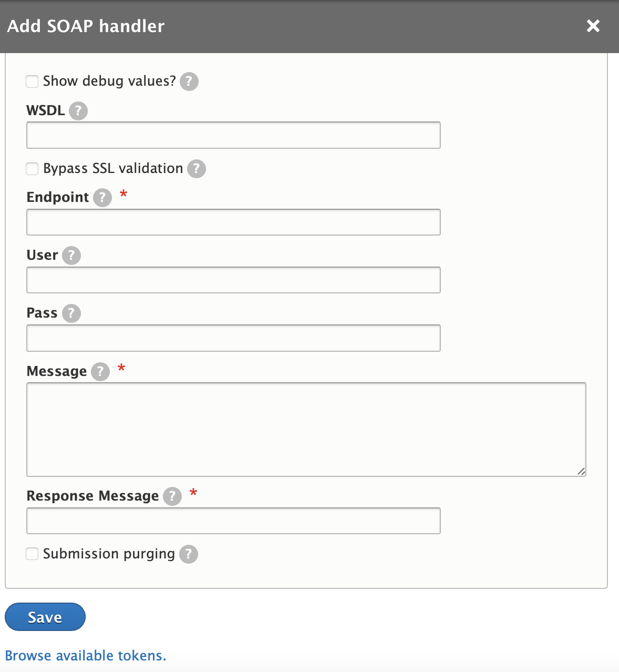Select the Response Message input field
This screenshot has height=672, width=619.
click(233, 521)
